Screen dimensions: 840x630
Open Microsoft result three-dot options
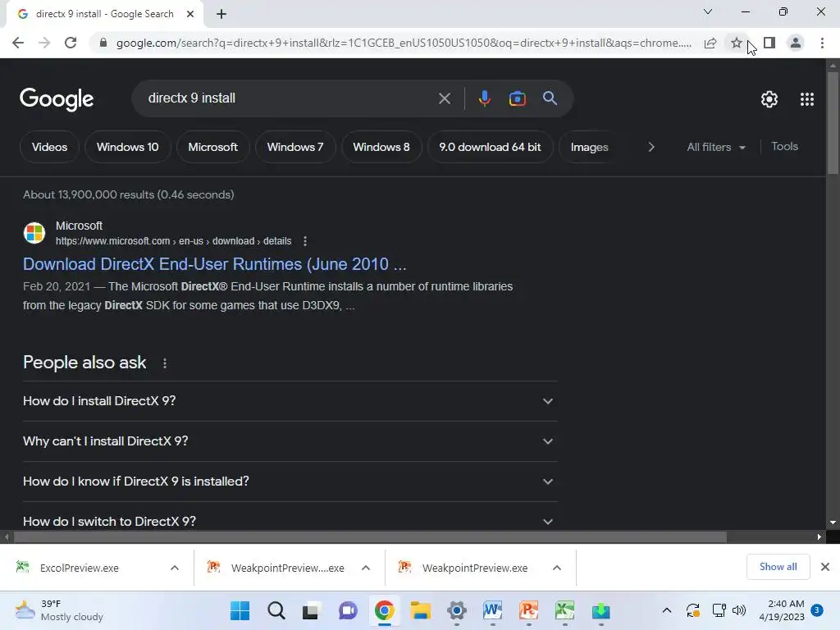tap(305, 241)
